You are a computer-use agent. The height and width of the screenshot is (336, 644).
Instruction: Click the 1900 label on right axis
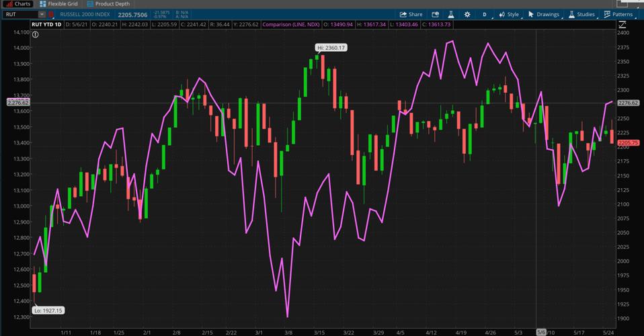click(x=623, y=319)
